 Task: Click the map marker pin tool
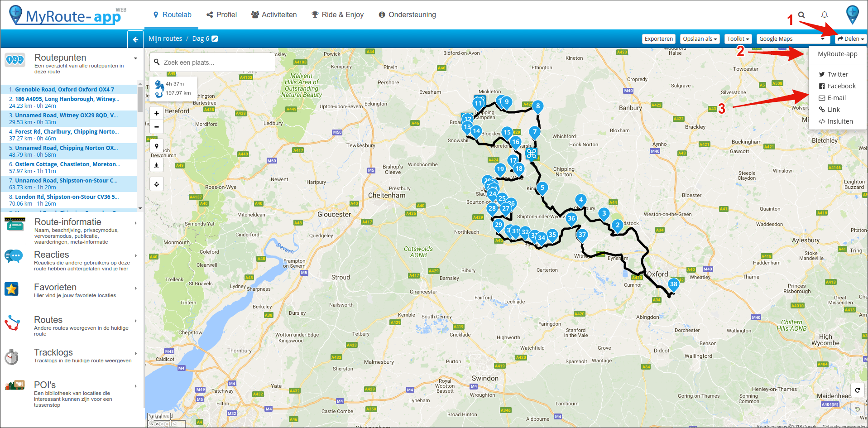click(x=157, y=146)
